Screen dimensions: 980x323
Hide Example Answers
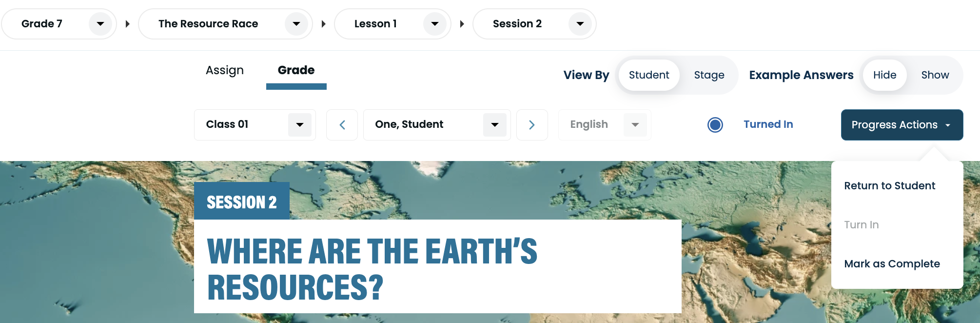point(884,75)
